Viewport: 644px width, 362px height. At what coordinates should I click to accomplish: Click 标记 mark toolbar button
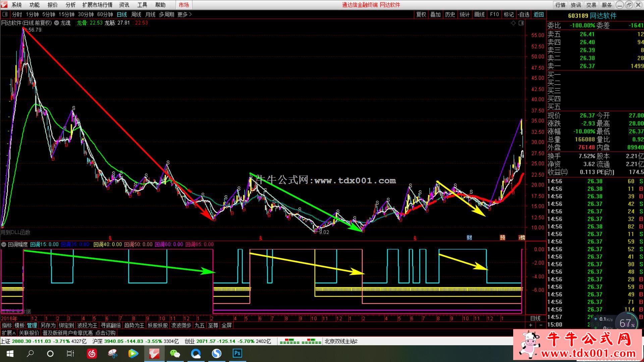[x=508, y=14]
